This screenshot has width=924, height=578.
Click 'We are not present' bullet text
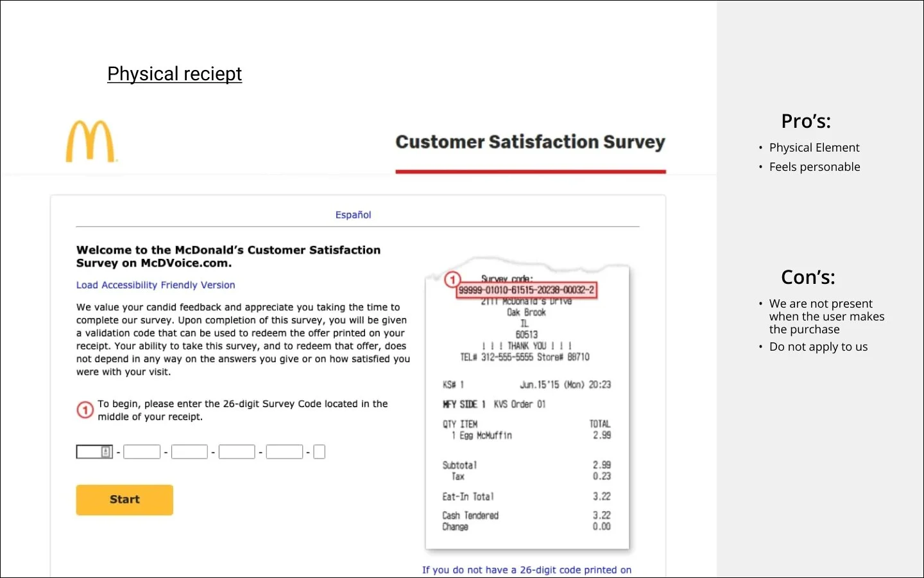[x=826, y=317]
